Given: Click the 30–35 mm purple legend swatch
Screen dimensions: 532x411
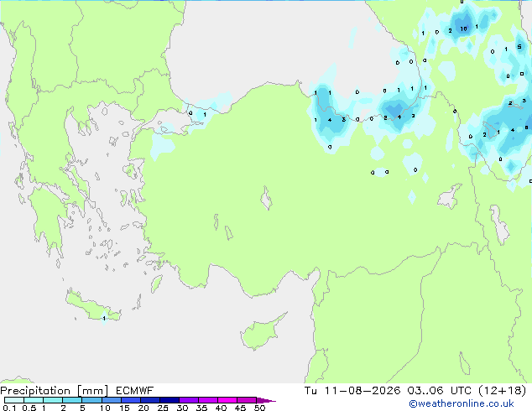Looking at the screenshot, I should pyautogui.click(x=189, y=400).
